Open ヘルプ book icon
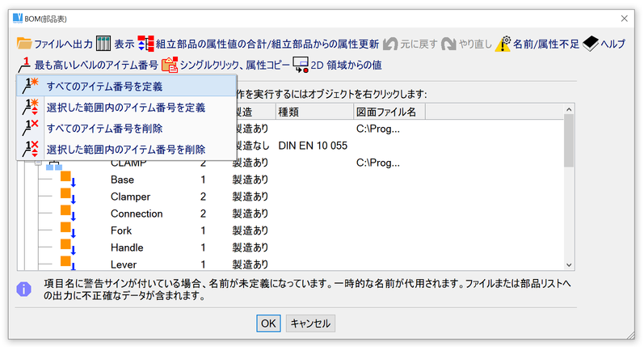The image size is (644, 347). pos(590,44)
